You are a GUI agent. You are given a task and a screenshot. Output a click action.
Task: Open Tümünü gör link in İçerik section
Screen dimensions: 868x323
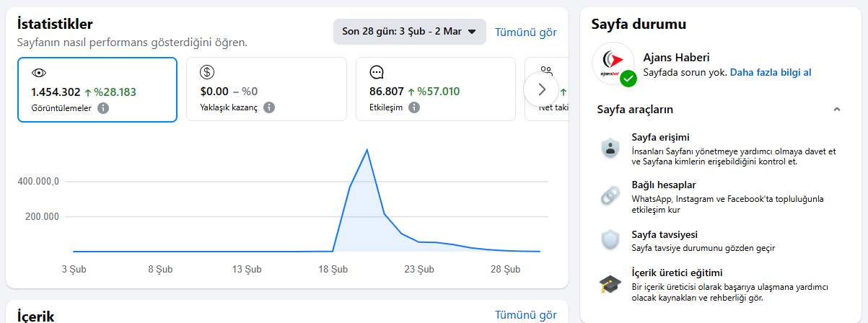click(526, 315)
